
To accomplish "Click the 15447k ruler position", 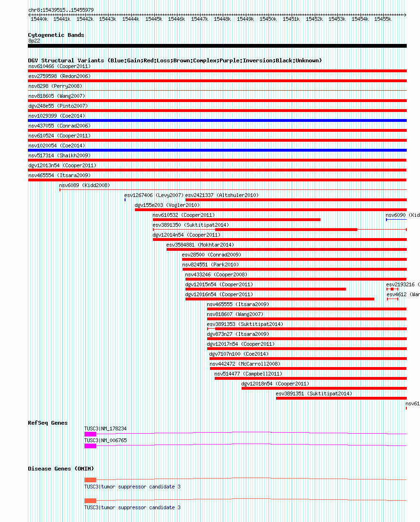I will (200, 19).
